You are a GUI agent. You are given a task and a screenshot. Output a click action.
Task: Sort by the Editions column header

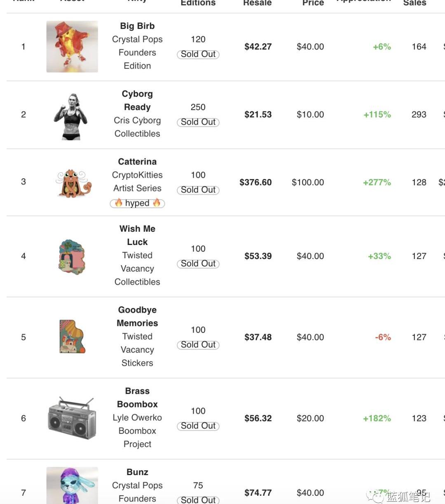point(198,3)
